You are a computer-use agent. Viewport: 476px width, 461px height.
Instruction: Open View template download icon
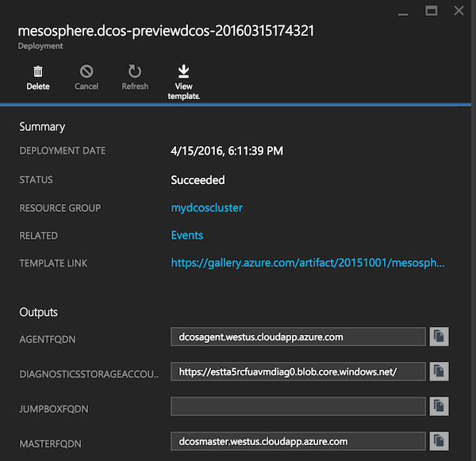[184, 71]
